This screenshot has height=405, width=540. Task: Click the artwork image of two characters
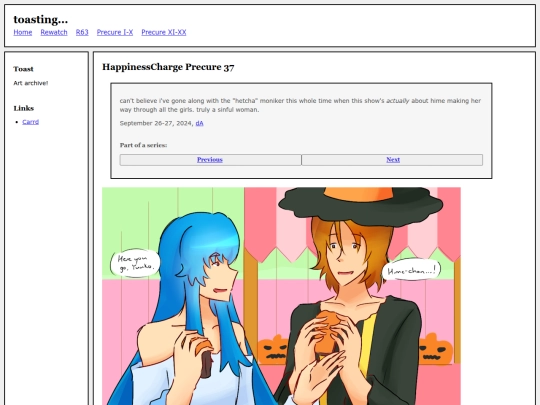[x=281, y=296]
